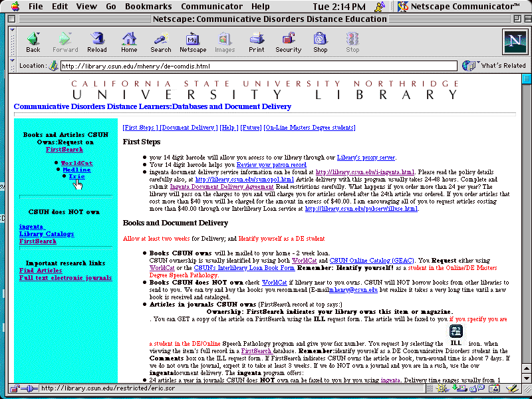Screen dimensions: 532x399
Task: Click the scrollbar down arrow
Action: [x=526, y=378]
